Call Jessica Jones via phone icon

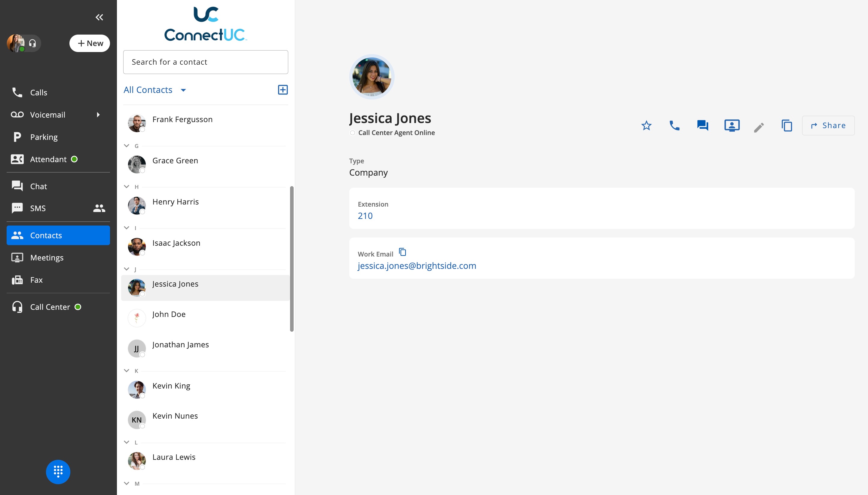tap(674, 125)
